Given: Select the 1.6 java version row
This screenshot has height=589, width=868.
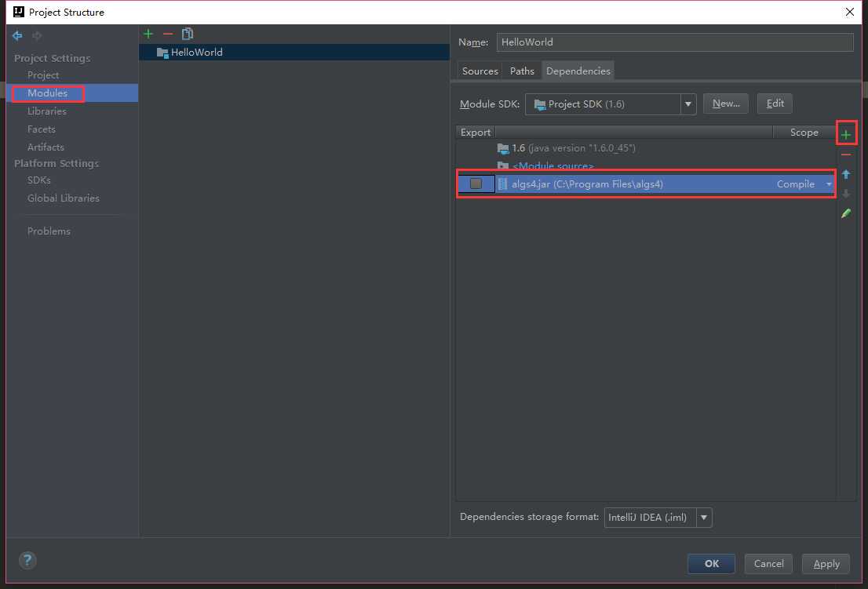Looking at the screenshot, I should click(x=645, y=148).
